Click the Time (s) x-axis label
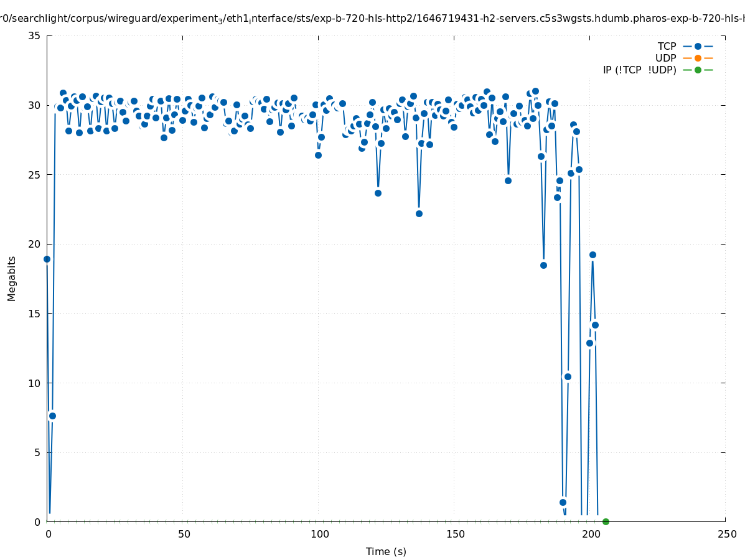The image size is (745, 560). tap(386, 551)
